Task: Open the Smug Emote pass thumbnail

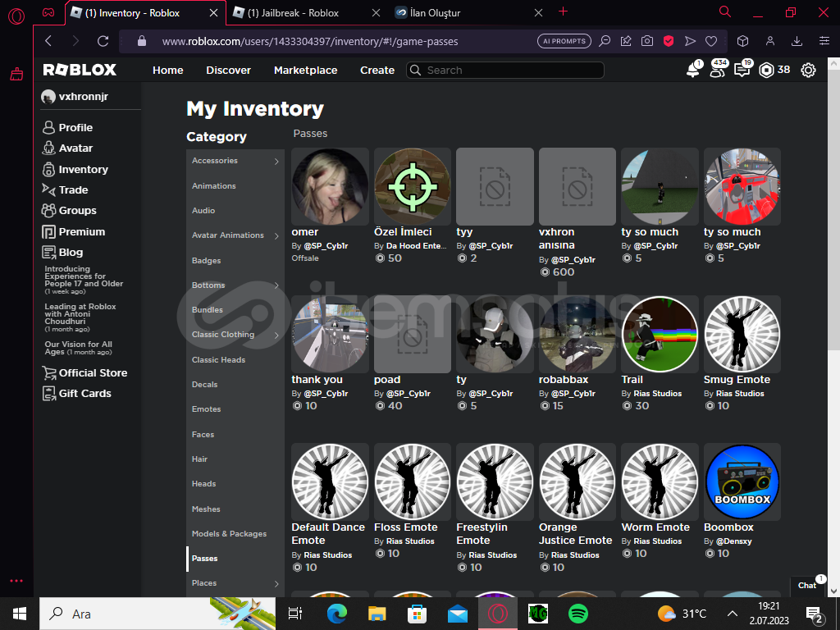Action: tap(742, 335)
